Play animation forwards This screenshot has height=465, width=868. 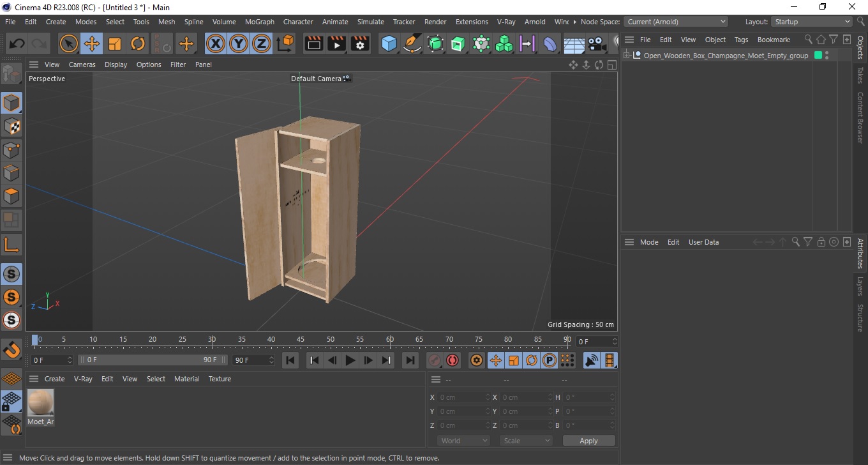pos(350,360)
